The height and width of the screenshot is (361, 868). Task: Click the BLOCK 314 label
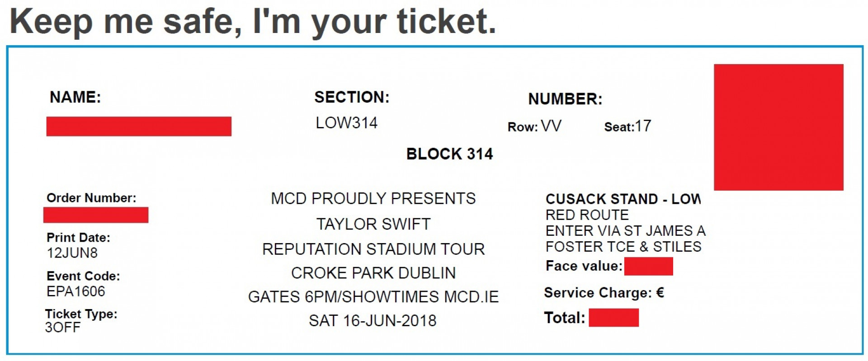click(449, 154)
